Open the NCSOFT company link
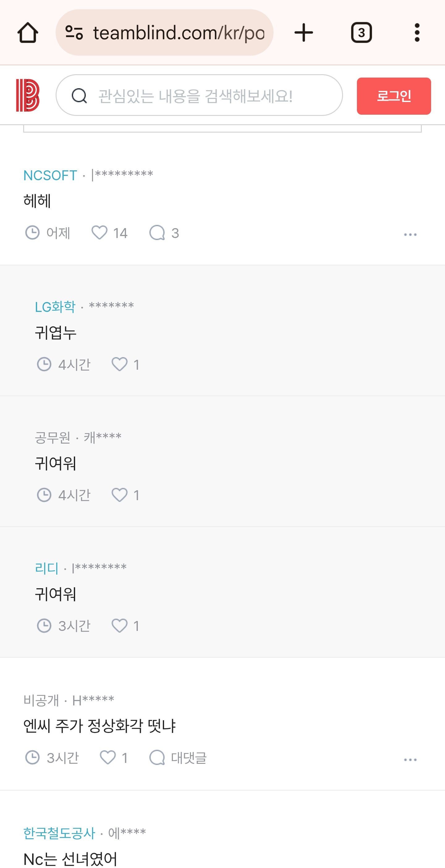 coord(50,175)
